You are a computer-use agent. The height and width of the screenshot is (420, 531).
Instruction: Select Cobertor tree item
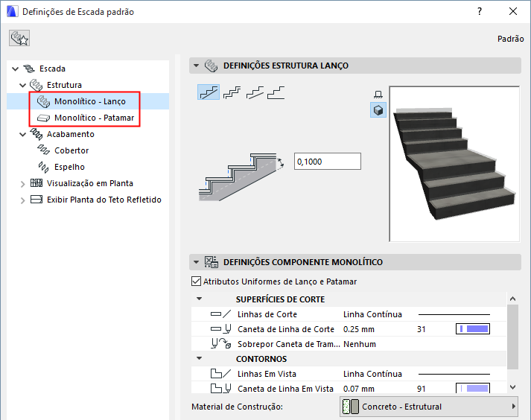point(71,150)
